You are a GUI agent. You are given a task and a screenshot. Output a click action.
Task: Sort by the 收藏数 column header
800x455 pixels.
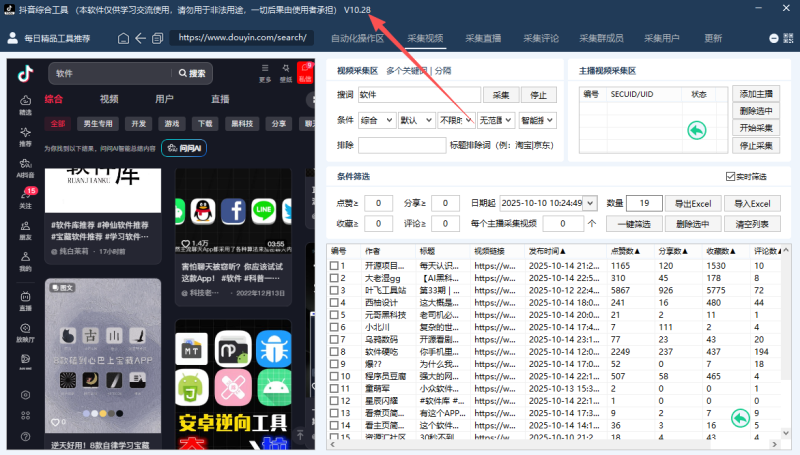(x=720, y=251)
